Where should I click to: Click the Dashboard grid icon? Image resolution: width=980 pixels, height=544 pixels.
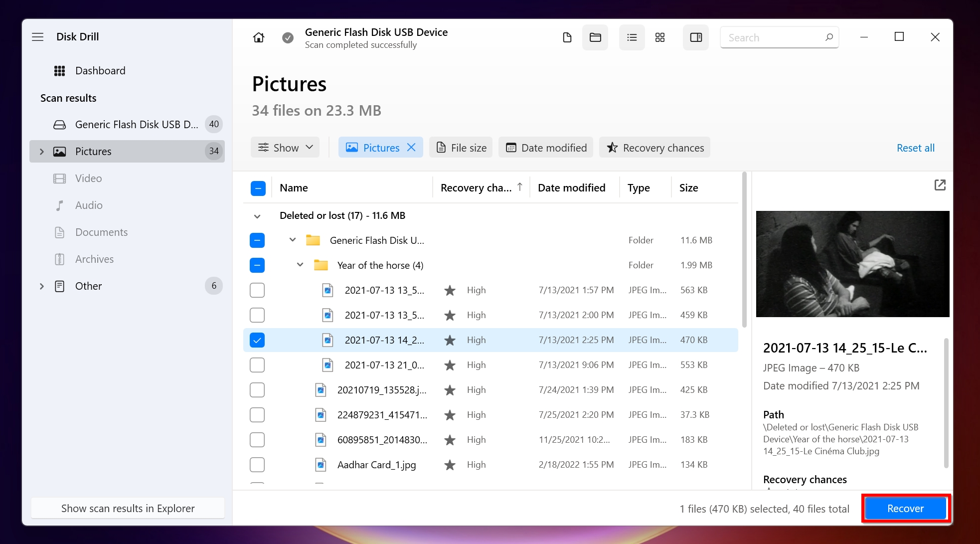tap(59, 71)
